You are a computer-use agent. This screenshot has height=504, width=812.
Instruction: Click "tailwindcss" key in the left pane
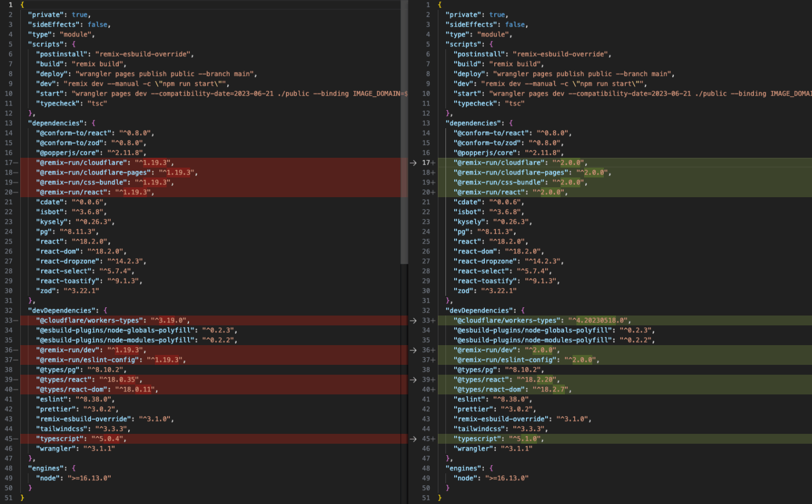(x=61, y=429)
